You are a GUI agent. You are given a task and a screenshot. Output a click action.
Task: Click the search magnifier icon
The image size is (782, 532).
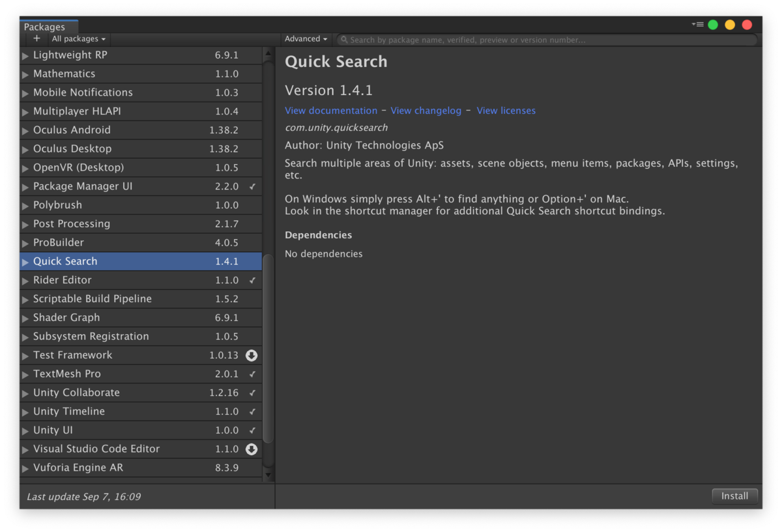coord(344,40)
